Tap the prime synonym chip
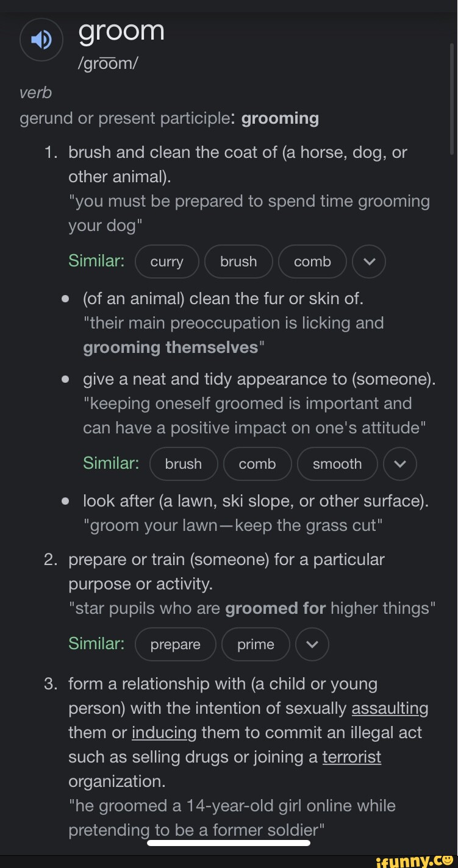458x868 pixels. pyautogui.click(x=256, y=644)
